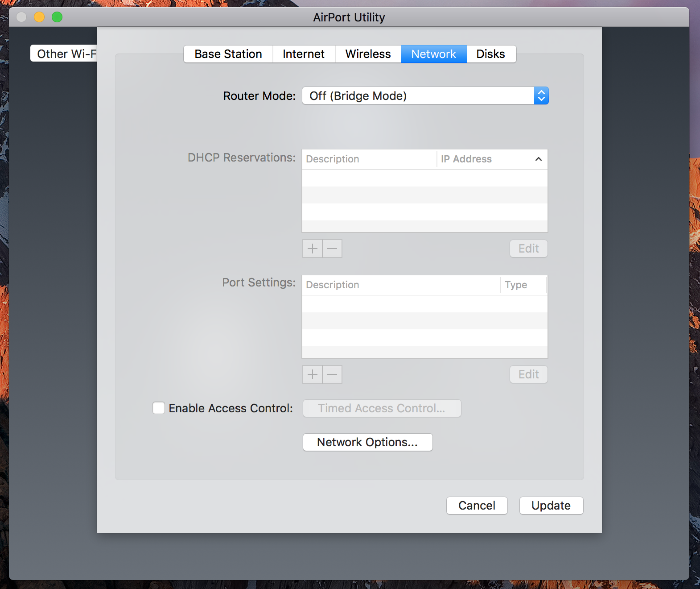Click Edit button for DHCP Reservations

(x=529, y=249)
